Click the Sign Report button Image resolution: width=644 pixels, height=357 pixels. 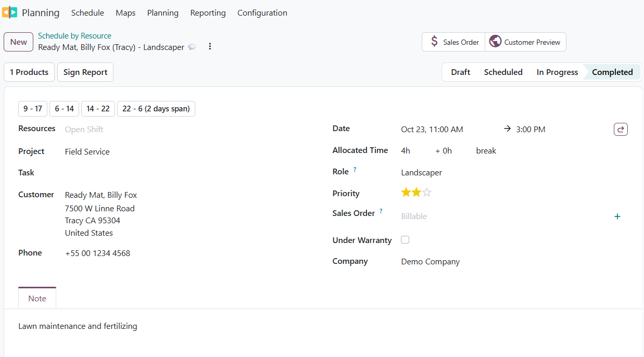pyautogui.click(x=85, y=72)
